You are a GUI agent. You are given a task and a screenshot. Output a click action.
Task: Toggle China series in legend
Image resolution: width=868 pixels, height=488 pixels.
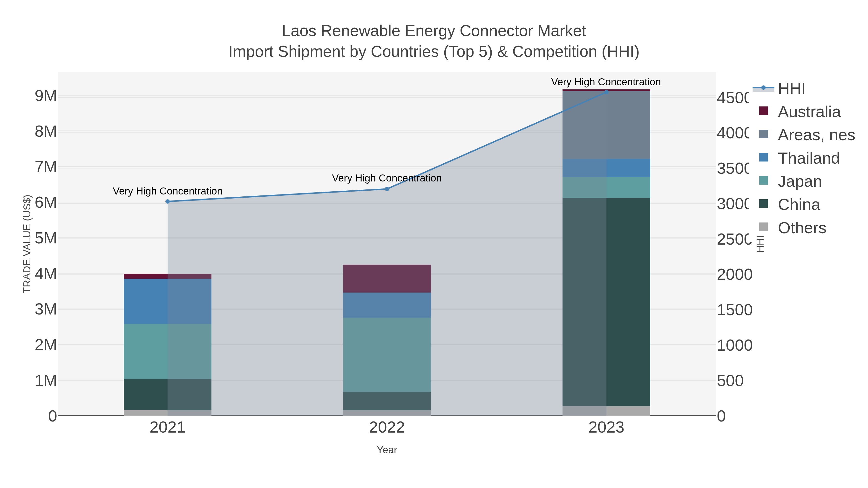[789, 204]
